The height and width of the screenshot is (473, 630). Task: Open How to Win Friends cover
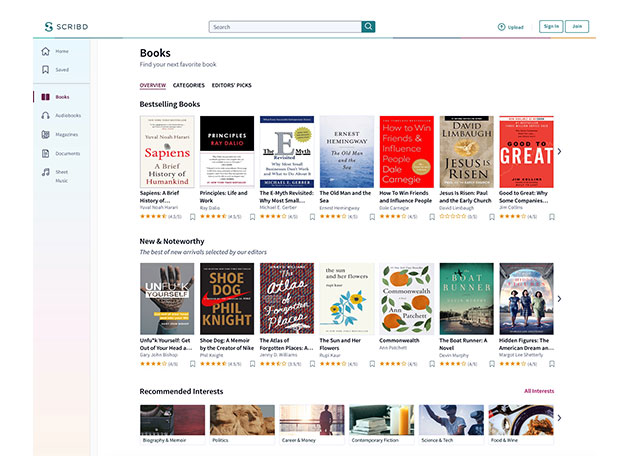point(406,152)
